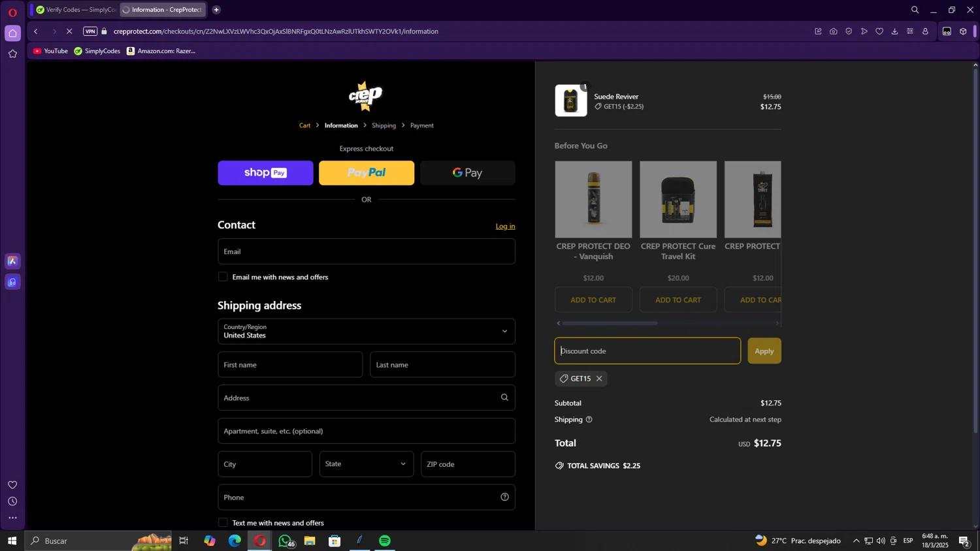Open the profile account icon

point(925,31)
